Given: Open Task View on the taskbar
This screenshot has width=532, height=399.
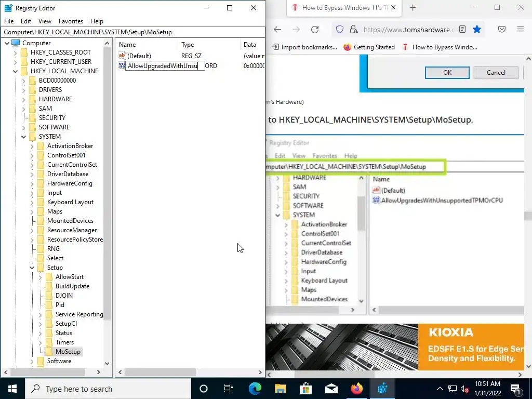Looking at the screenshot, I should tap(229, 389).
